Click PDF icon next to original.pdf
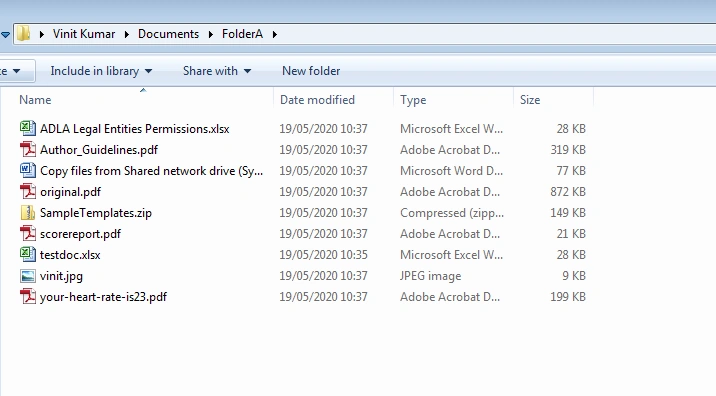Image resolution: width=716 pixels, height=396 pixels. (x=28, y=191)
